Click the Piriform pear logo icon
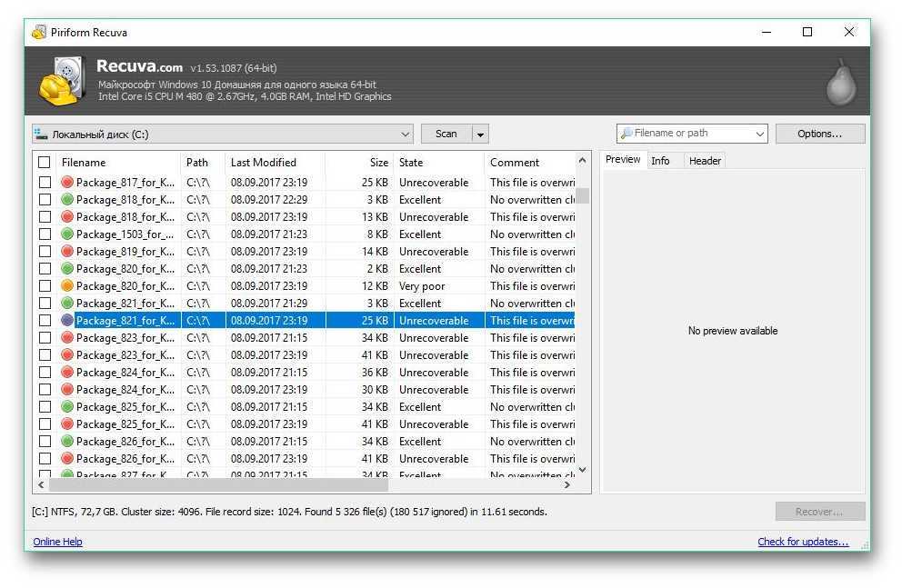902x588 pixels. tap(840, 83)
